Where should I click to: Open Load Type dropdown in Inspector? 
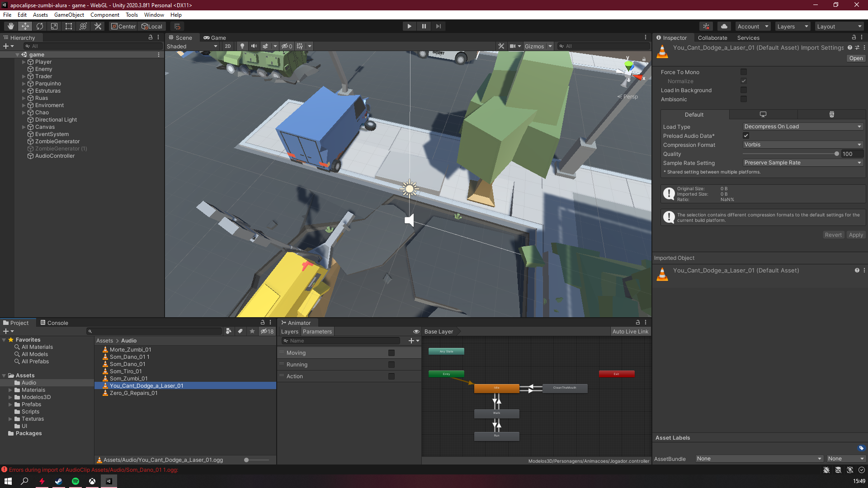tap(802, 127)
